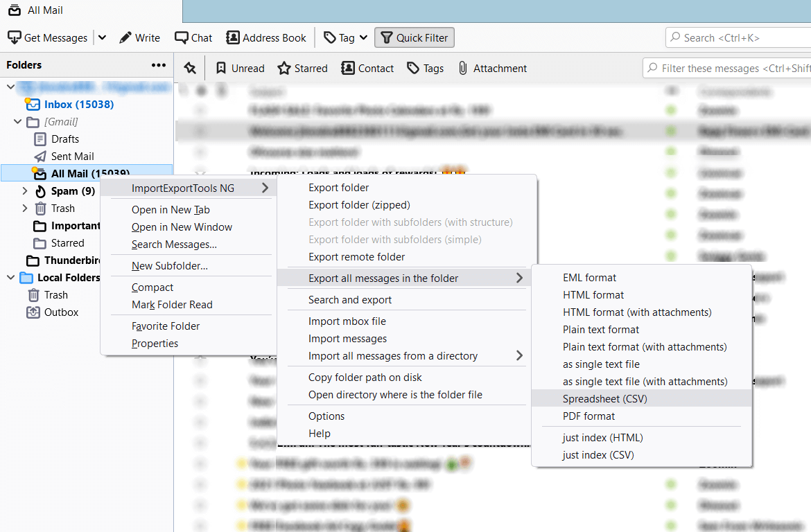Expand the Spam folder
The image size is (811, 532).
coord(25,190)
